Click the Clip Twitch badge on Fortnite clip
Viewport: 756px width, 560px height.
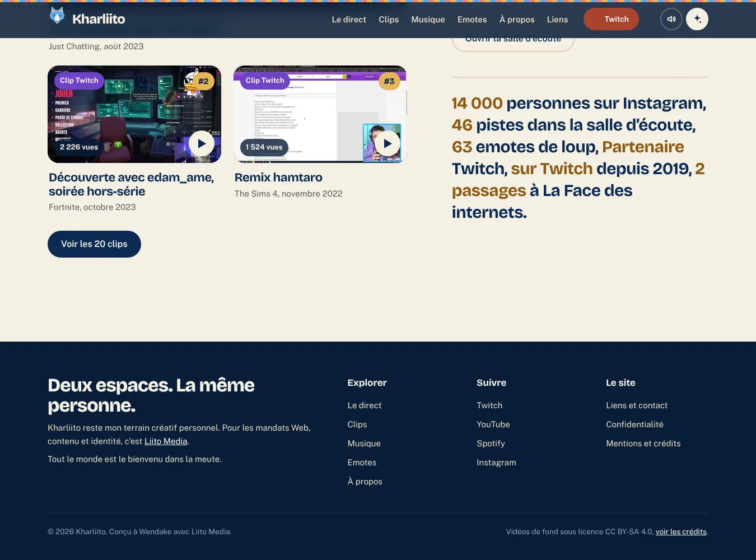coord(79,81)
